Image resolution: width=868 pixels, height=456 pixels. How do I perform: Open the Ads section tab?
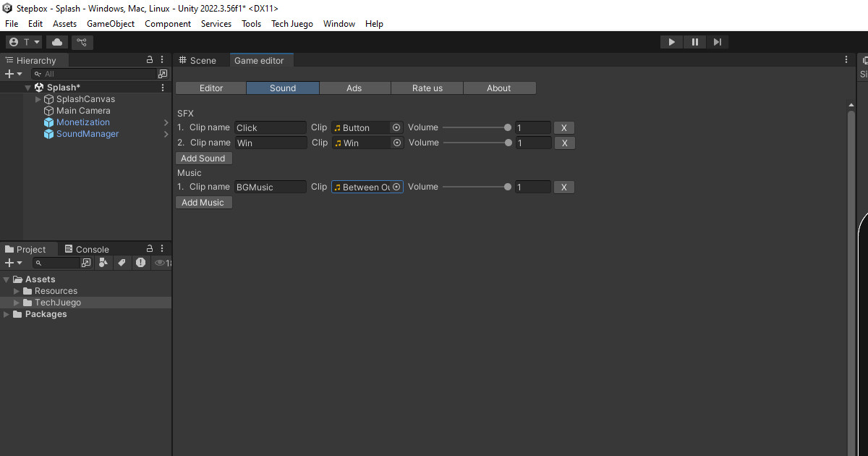(354, 88)
